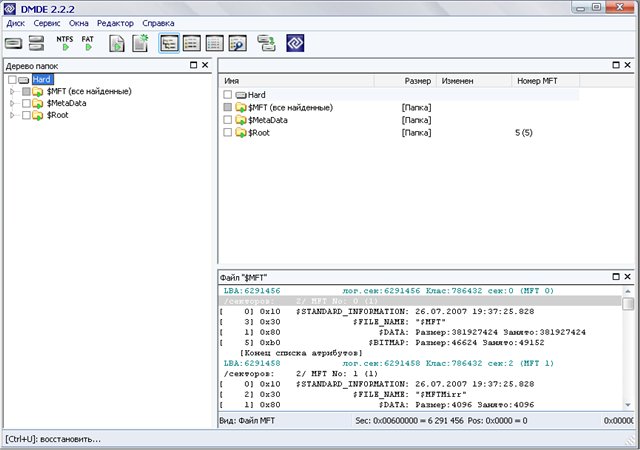640x450 pixels.
Task: Close the file list panel
Action: click(x=627, y=65)
